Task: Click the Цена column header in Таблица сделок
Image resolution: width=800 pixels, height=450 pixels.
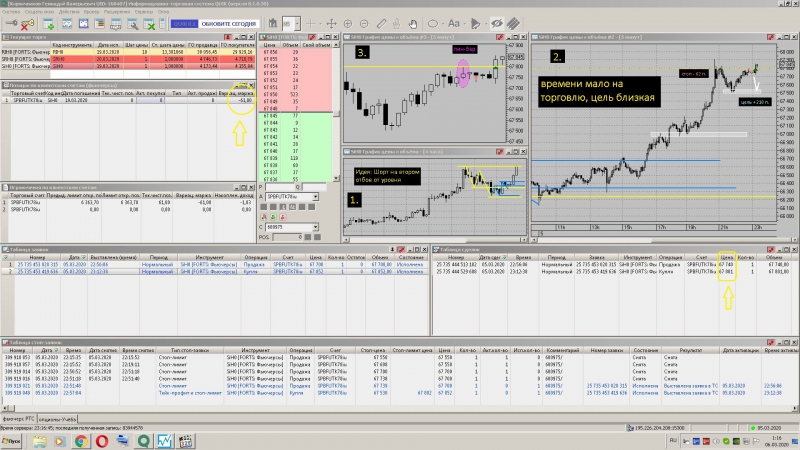Action: point(727,258)
